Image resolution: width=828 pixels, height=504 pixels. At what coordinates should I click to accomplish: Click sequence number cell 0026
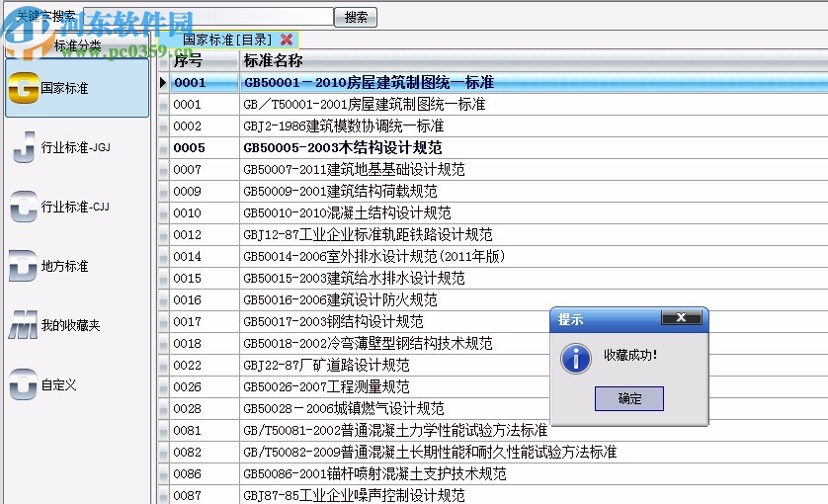205,386
